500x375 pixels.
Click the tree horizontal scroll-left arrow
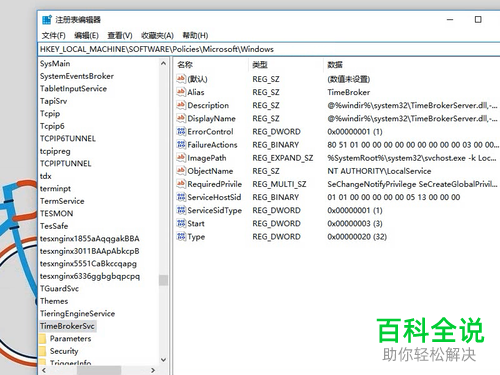point(44,370)
